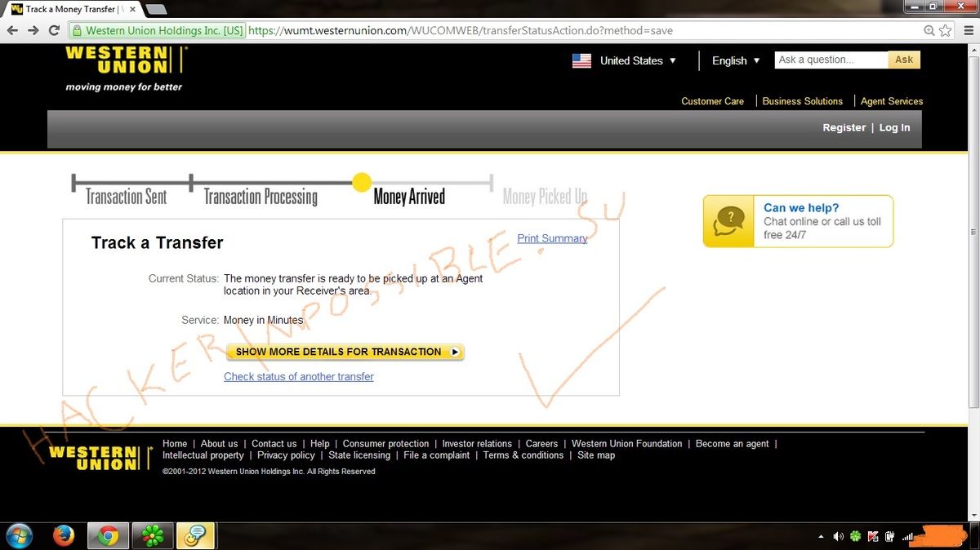Click the Western Union header logo
This screenshot has width=980, height=550.
click(x=127, y=68)
